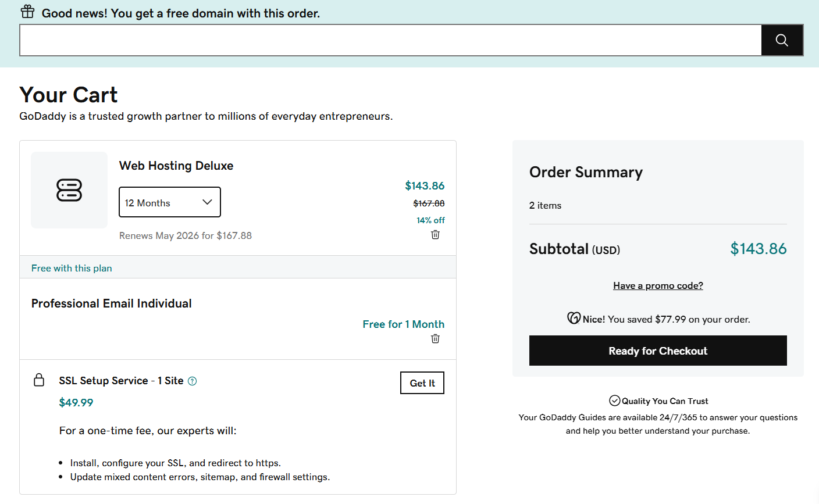Click the GoDaddy logo next to savings message
This screenshot has height=504, width=819.
tap(572, 317)
